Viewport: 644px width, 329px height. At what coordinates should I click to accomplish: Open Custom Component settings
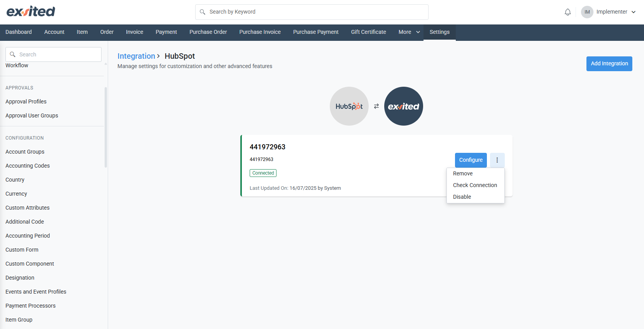pyautogui.click(x=30, y=264)
